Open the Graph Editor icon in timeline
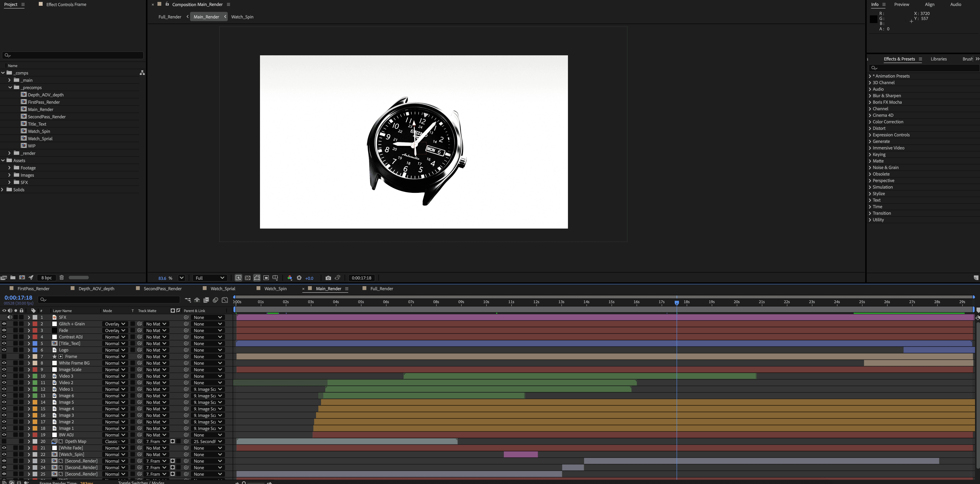Viewport: 980px width, 484px height. point(225,300)
